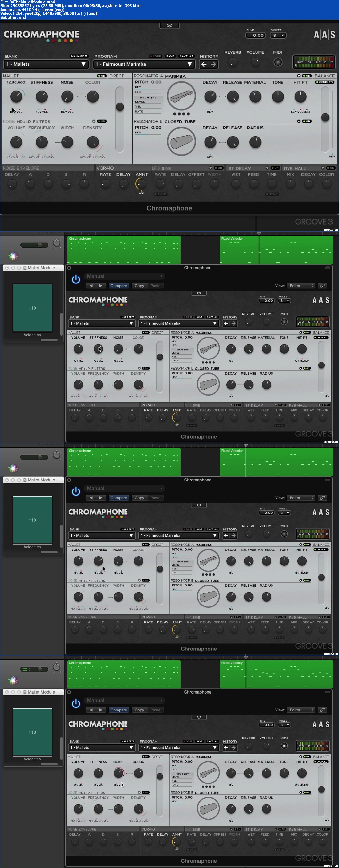Click the SAVE AS button
Screen dimensions: 339x868
(x=186, y=56)
